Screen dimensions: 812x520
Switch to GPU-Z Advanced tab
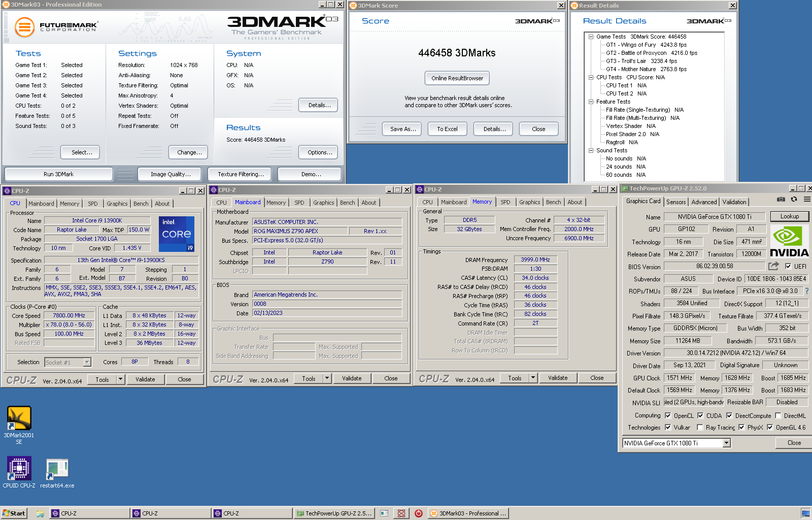point(704,202)
